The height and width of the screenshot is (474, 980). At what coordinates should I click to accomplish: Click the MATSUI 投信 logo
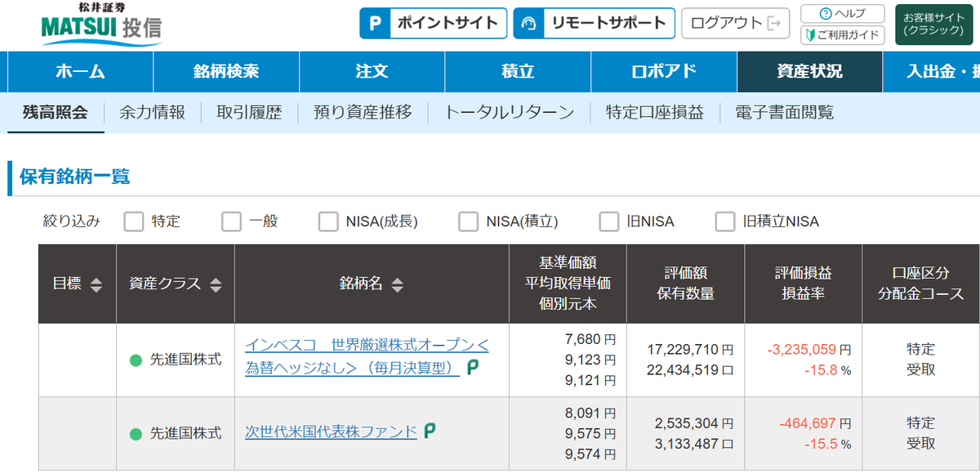101,25
